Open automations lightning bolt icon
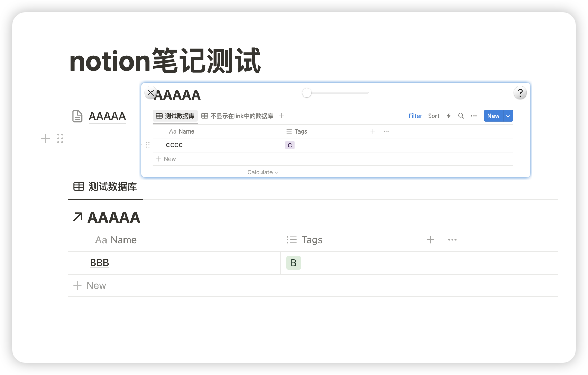Screen dimensions: 588x375 (449, 116)
